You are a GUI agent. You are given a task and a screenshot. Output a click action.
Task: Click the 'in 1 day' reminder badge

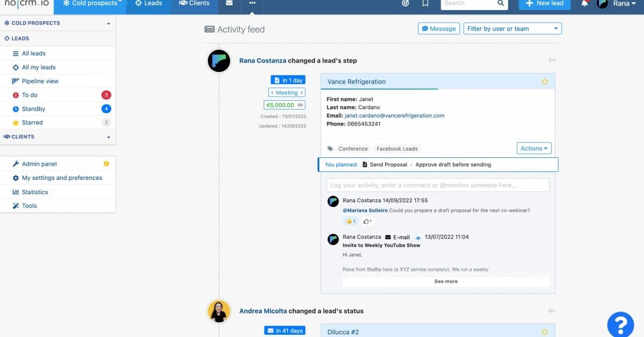coord(288,80)
